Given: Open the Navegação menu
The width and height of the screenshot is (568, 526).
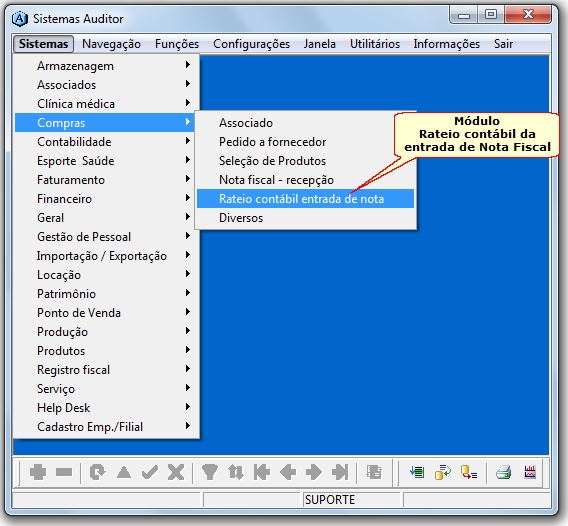Looking at the screenshot, I should point(111,44).
